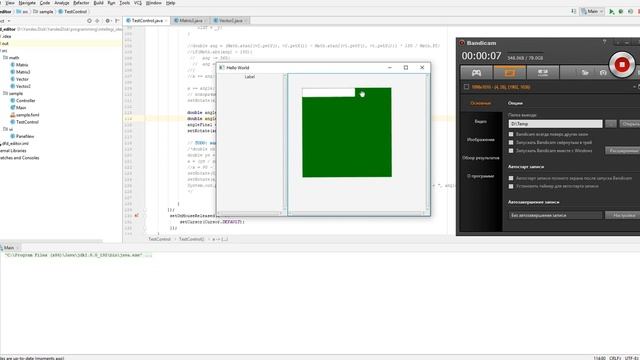Collapse the math package folder
This screenshot has width=640, height=360.
coord(11,58)
